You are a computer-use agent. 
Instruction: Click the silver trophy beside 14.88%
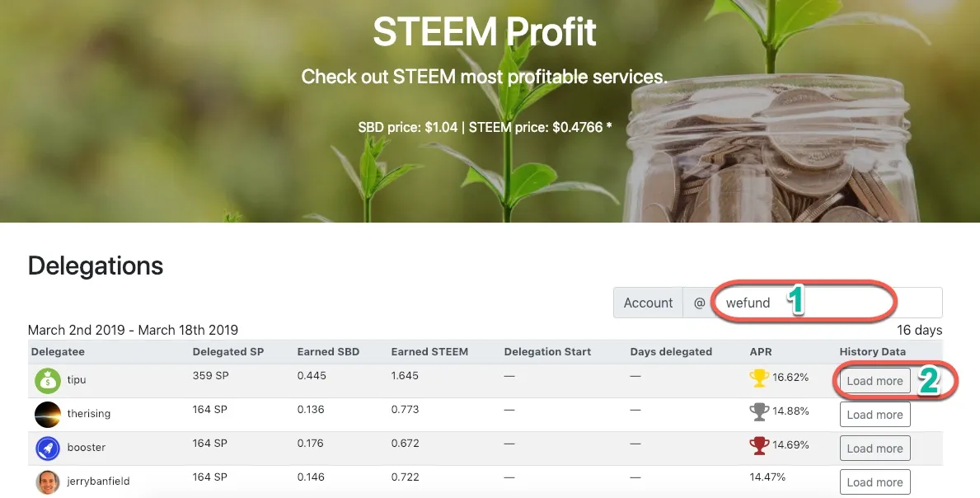(x=759, y=411)
